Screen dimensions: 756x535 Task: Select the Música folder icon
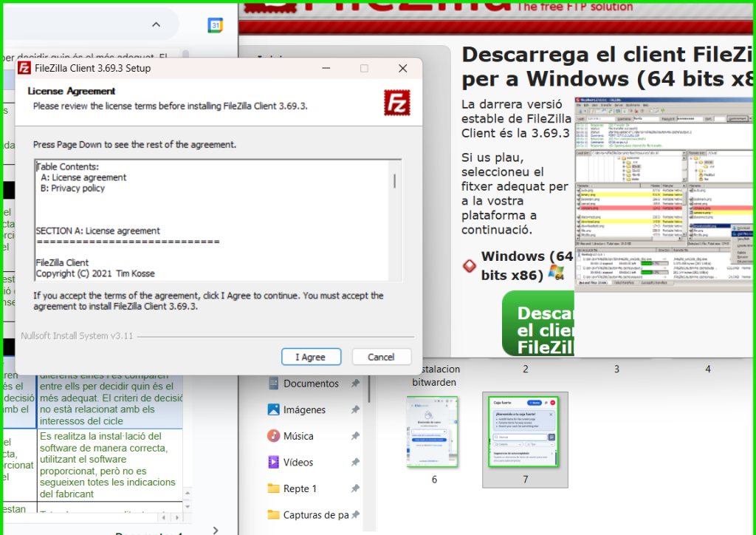[274, 436]
